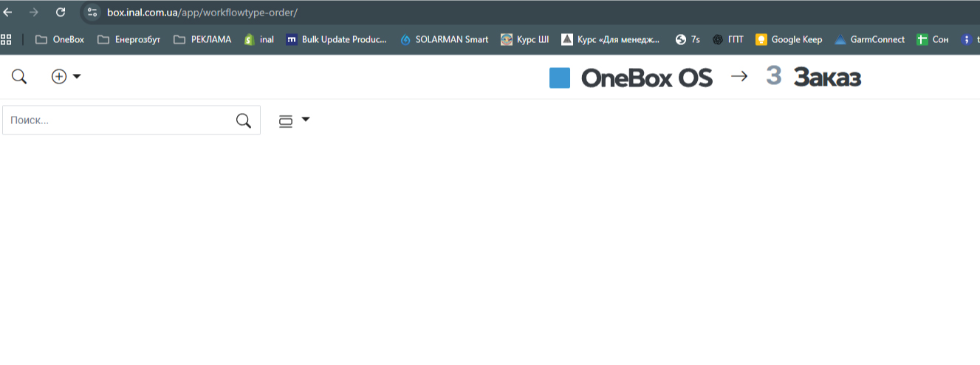The width and height of the screenshot is (980, 365).
Task: Click the address bar URL box.inal.com.ua
Action: click(202, 12)
